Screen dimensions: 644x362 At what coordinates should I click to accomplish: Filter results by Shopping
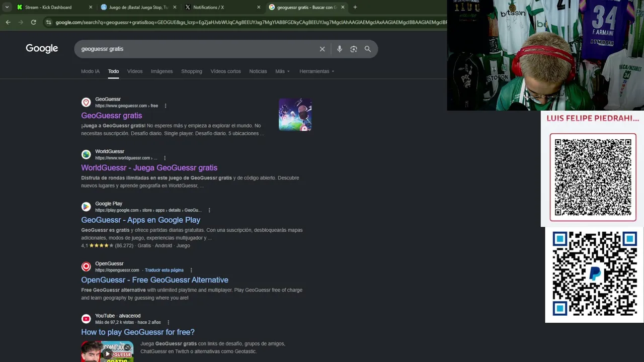tap(192, 71)
